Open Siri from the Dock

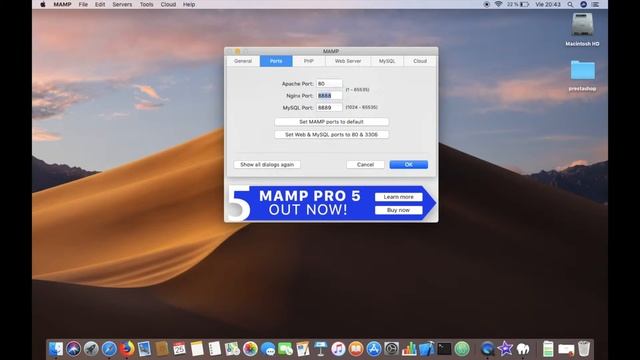(x=73, y=349)
